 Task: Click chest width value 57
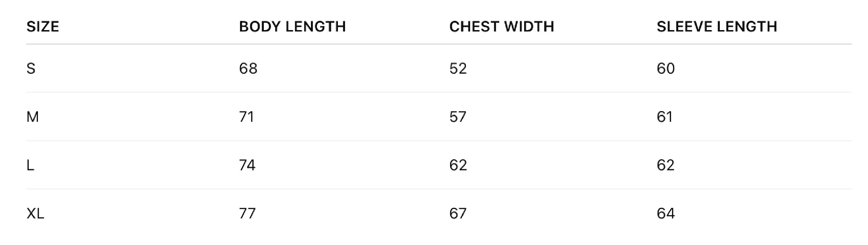458,117
